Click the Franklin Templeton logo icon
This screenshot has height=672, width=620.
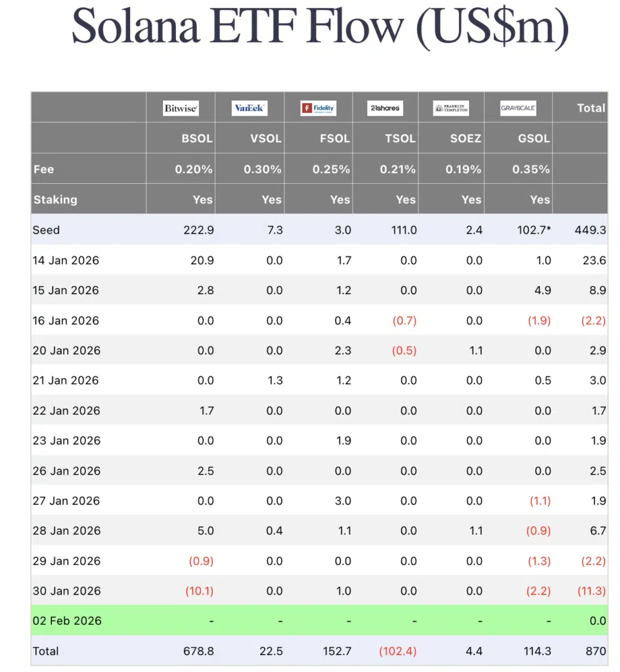click(451, 108)
